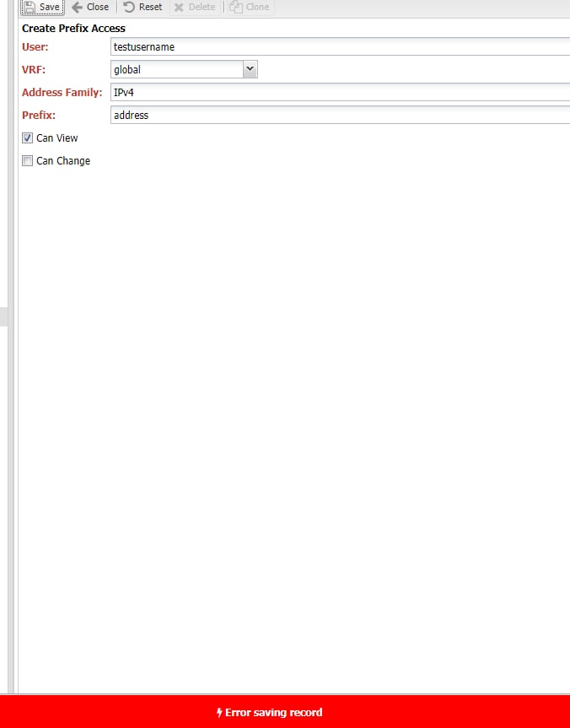Image resolution: width=570 pixels, height=728 pixels.
Task: Click the VRF combo box showing global
Action: [x=184, y=69]
